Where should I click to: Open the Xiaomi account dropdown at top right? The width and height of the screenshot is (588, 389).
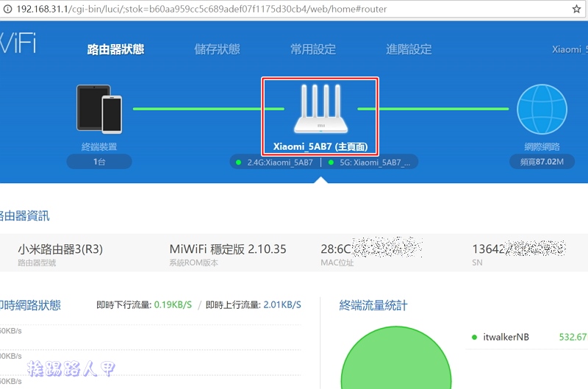(x=570, y=49)
